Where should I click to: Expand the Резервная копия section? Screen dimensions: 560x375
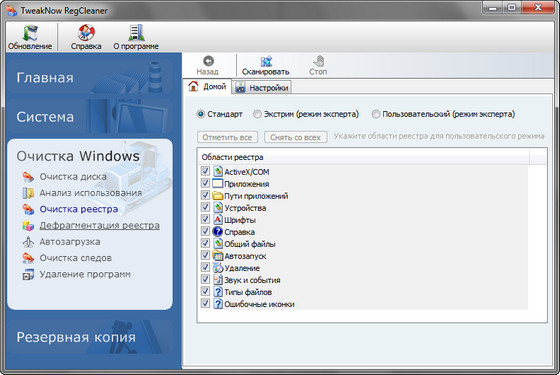(76, 337)
